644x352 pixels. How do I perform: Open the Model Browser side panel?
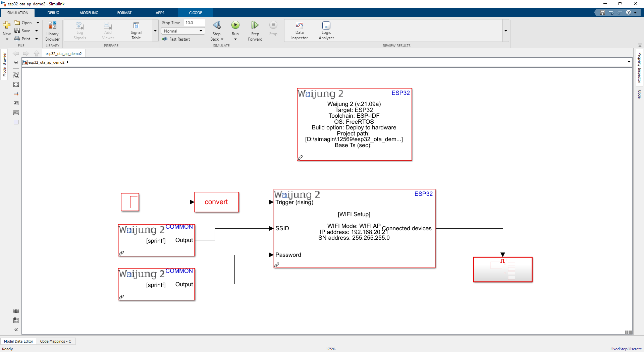tap(4, 64)
